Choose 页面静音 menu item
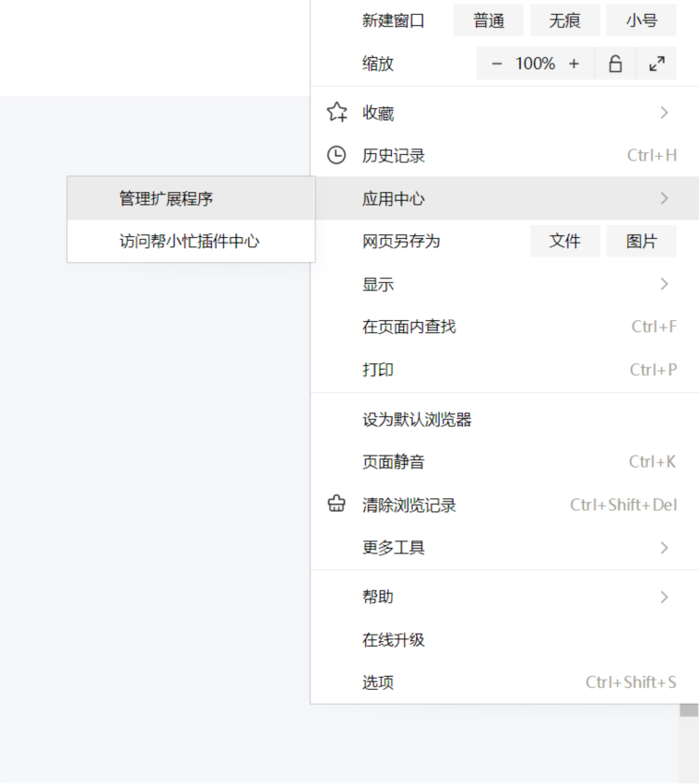The height and width of the screenshot is (784, 699). tap(504, 461)
